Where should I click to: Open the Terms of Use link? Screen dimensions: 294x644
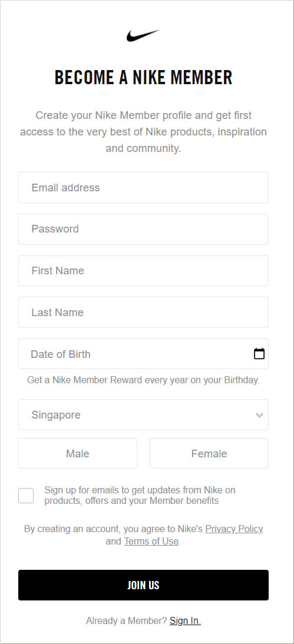point(151,542)
